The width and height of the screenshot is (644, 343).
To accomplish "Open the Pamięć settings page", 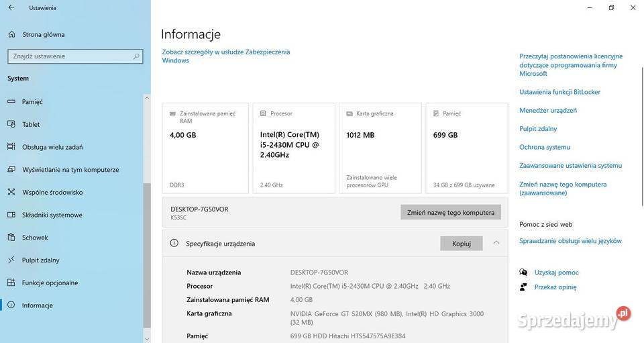I will pos(32,102).
